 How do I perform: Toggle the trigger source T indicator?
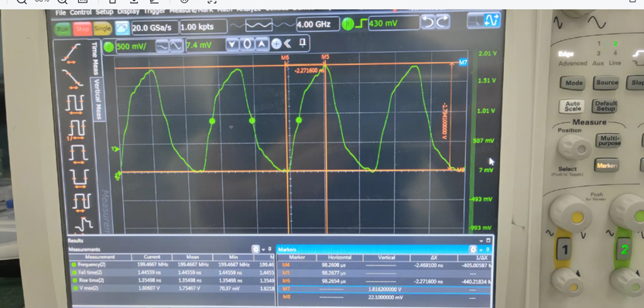click(x=348, y=24)
